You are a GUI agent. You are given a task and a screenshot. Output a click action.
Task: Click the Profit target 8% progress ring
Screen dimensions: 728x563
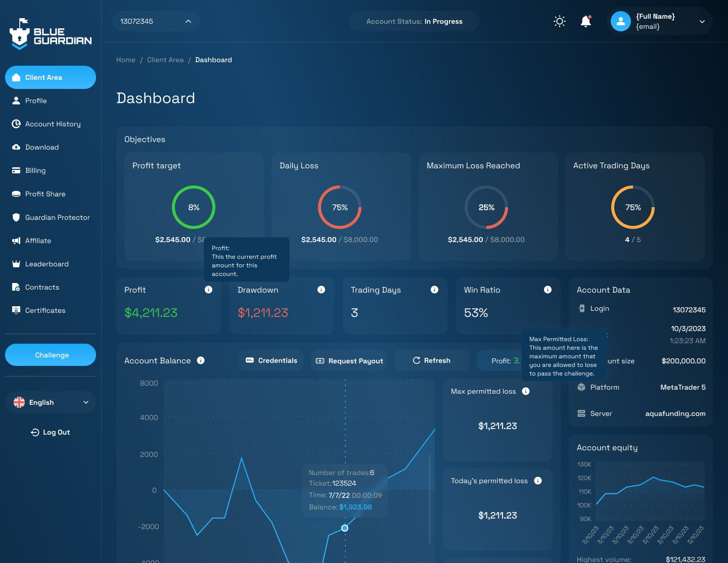click(194, 207)
